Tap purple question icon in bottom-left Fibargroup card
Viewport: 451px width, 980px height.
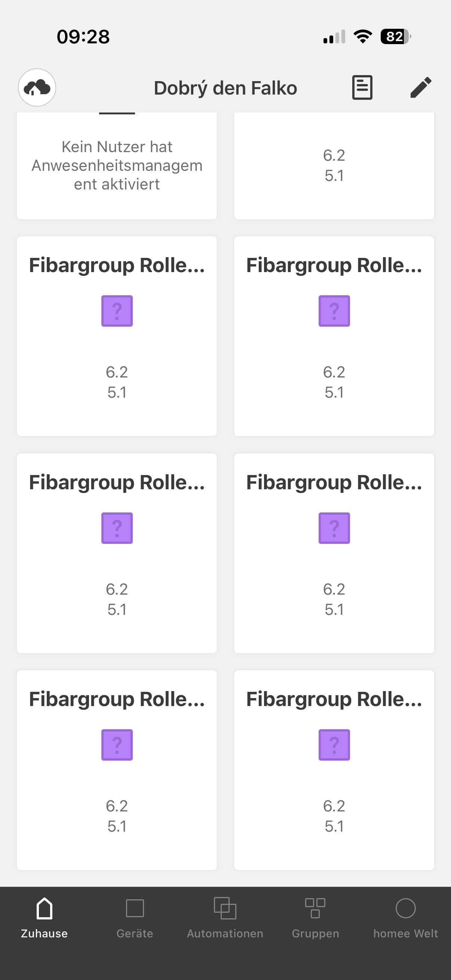pyautogui.click(x=117, y=745)
